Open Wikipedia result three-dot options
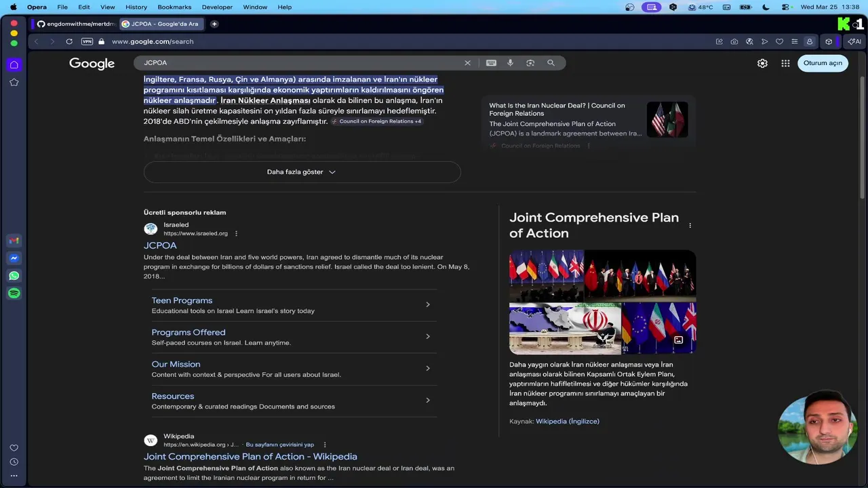Viewport: 868px width, 488px height. coord(325,445)
